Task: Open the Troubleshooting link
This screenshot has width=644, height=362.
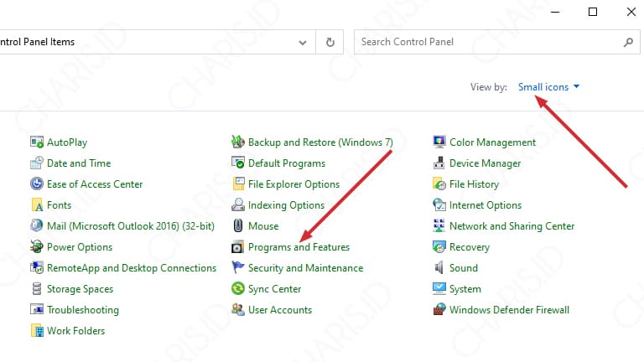Action: pos(83,310)
